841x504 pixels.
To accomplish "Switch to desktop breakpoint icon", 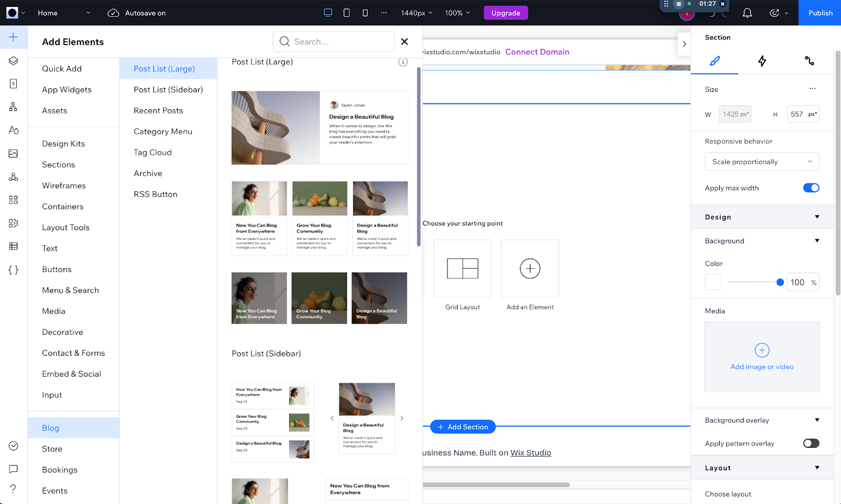I will click(328, 13).
